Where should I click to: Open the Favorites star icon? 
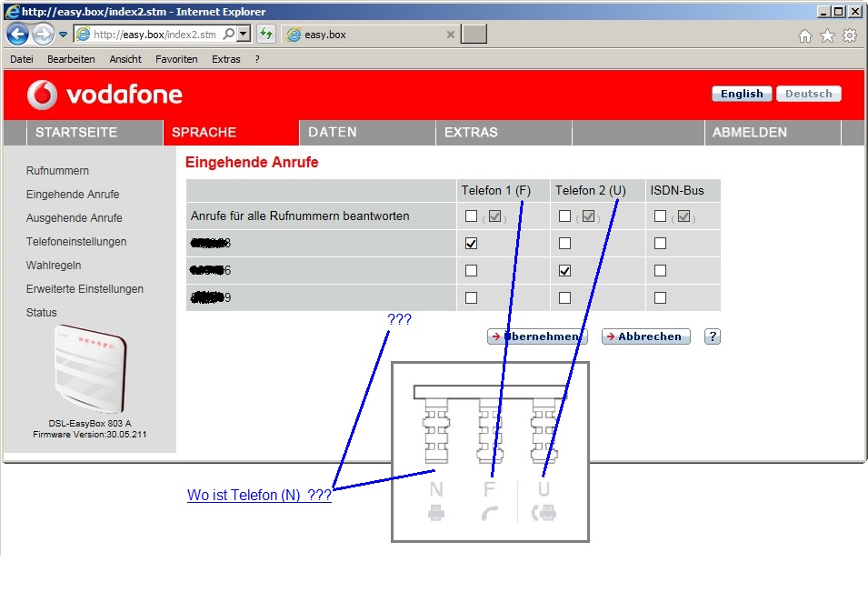(x=826, y=35)
